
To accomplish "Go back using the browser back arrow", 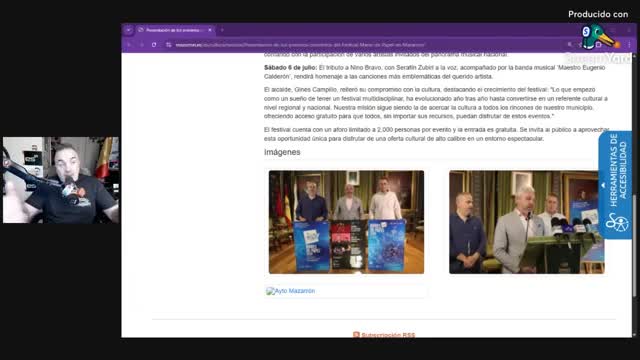I will [129, 45].
